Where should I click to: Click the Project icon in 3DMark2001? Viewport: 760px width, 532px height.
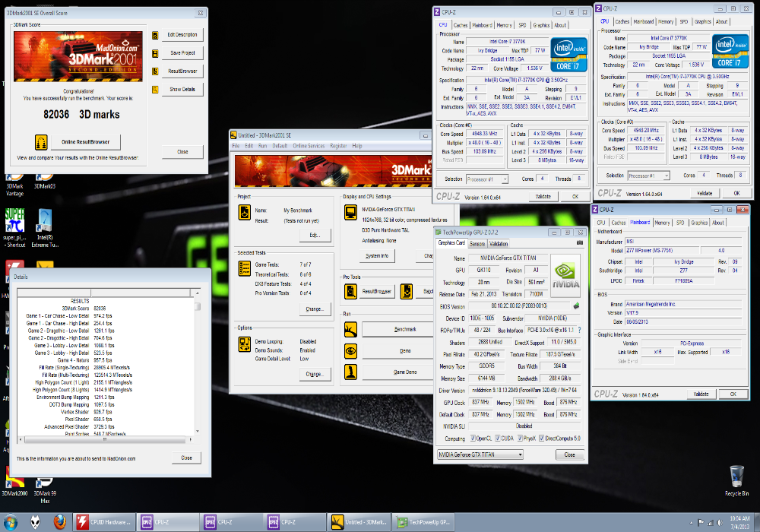pyautogui.click(x=244, y=212)
